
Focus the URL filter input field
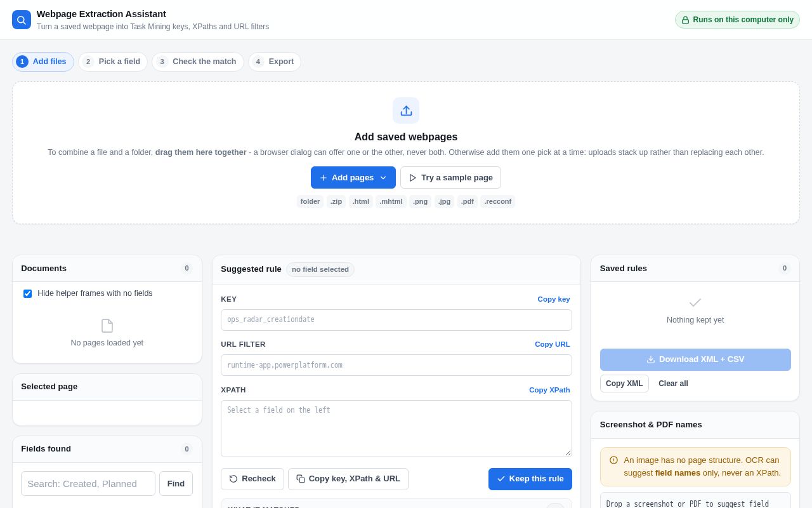(x=396, y=365)
